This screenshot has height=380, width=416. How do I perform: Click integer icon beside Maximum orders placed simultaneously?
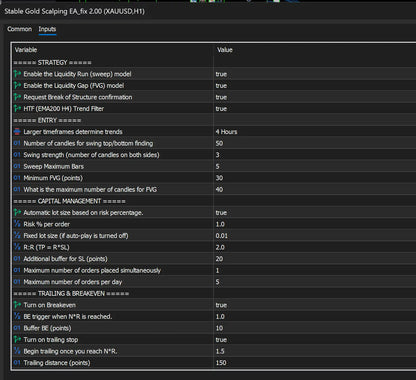pyautogui.click(x=17, y=270)
